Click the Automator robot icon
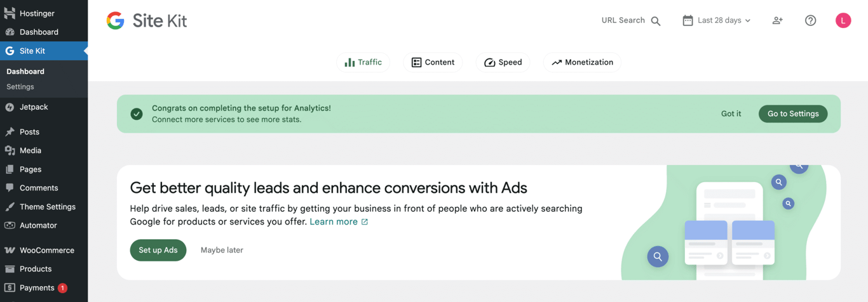This screenshot has width=868, height=302. (x=10, y=225)
